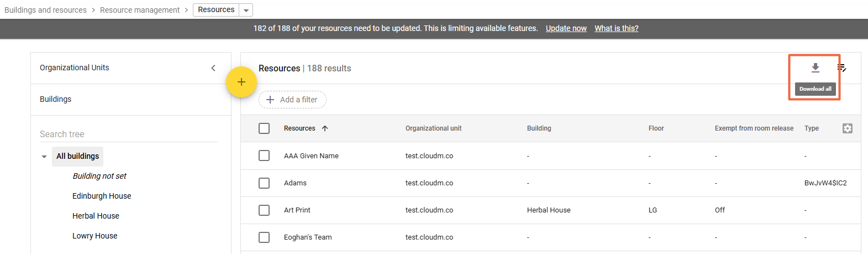
Task: Go to Resource management breadcrumb
Action: pyautogui.click(x=140, y=10)
